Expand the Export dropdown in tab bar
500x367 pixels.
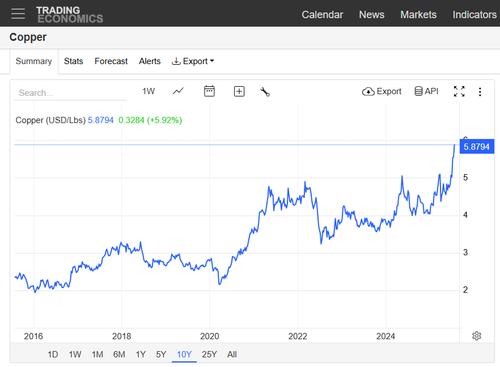193,61
